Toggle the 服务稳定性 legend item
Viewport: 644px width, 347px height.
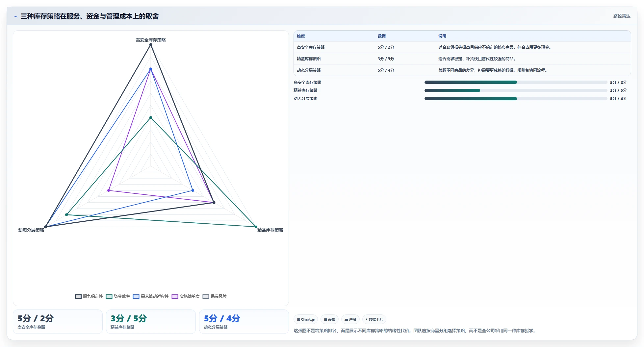[x=89, y=296]
